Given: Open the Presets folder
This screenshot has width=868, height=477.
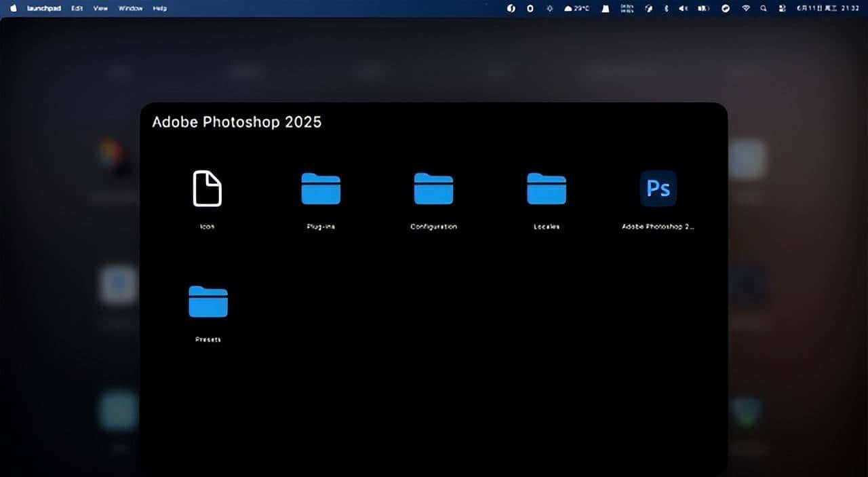Looking at the screenshot, I should pos(208,301).
